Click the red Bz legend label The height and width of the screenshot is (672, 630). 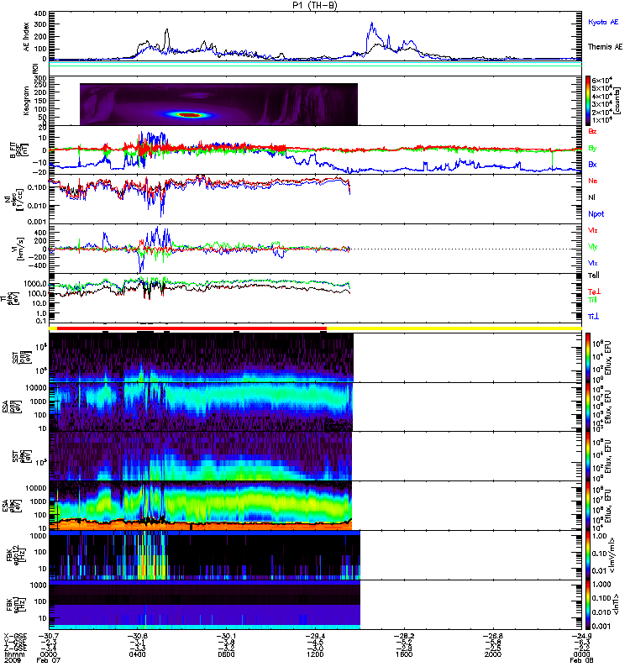[592, 132]
